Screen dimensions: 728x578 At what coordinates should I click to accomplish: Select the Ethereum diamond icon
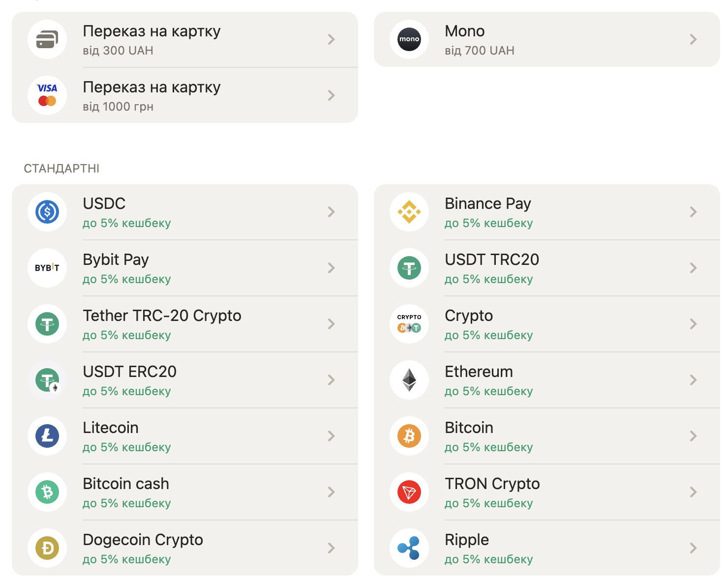pyautogui.click(x=409, y=380)
